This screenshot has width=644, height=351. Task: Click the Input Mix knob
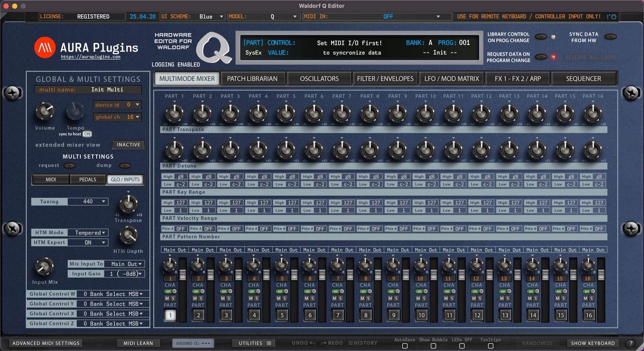pos(44,266)
